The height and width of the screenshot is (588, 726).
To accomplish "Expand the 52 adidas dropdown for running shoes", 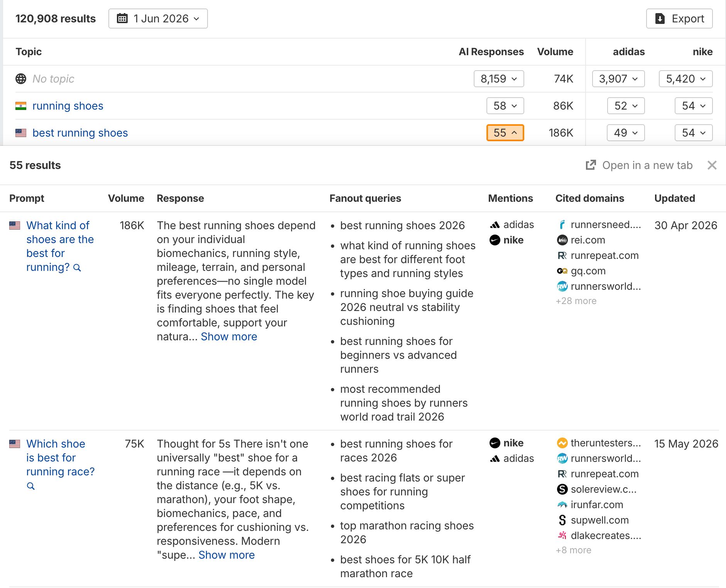I will pos(626,106).
